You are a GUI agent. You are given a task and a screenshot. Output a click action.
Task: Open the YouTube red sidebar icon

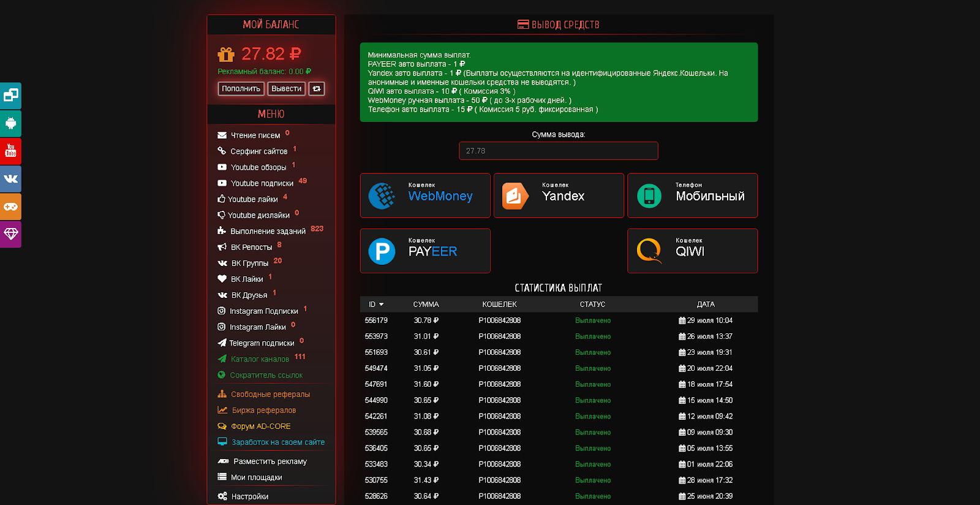(10, 151)
